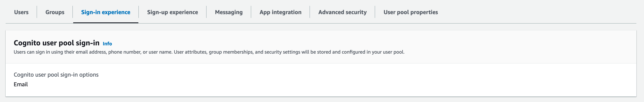The width and height of the screenshot is (644, 102).
Task: Open the Messaging tab
Action: pos(228,12)
